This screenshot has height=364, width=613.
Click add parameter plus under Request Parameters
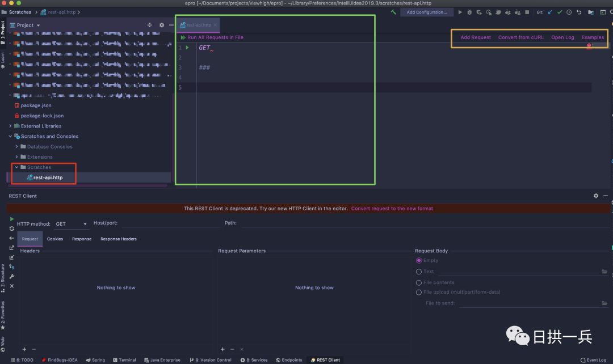click(222, 349)
